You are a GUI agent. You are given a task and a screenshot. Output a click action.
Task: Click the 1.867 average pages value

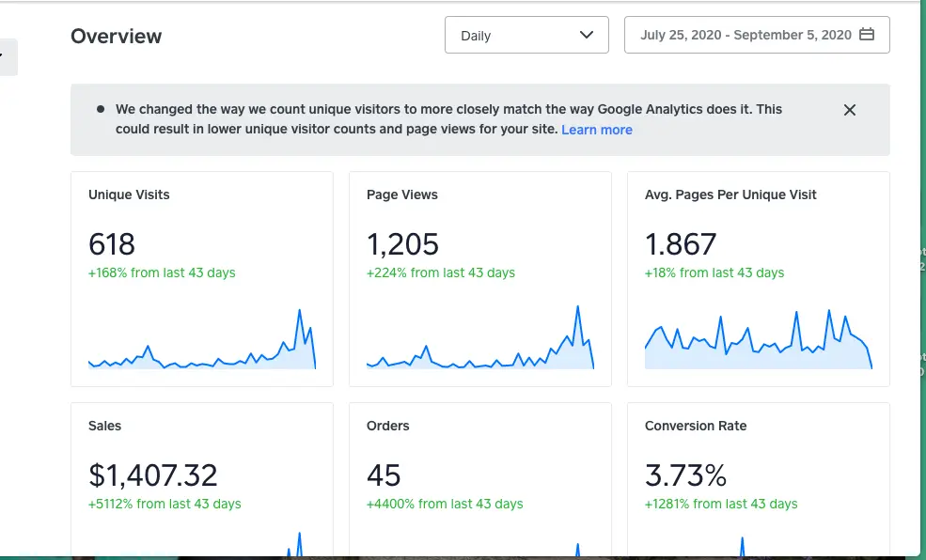681,244
